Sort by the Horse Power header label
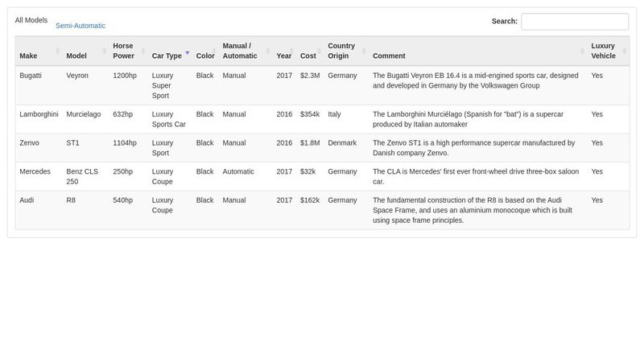This screenshot has width=644, height=362. point(124,51)
